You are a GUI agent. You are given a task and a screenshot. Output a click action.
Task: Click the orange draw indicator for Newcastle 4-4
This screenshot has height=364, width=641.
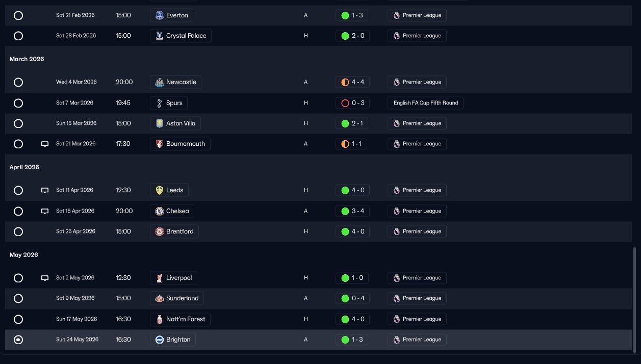[x=345, y=82]
